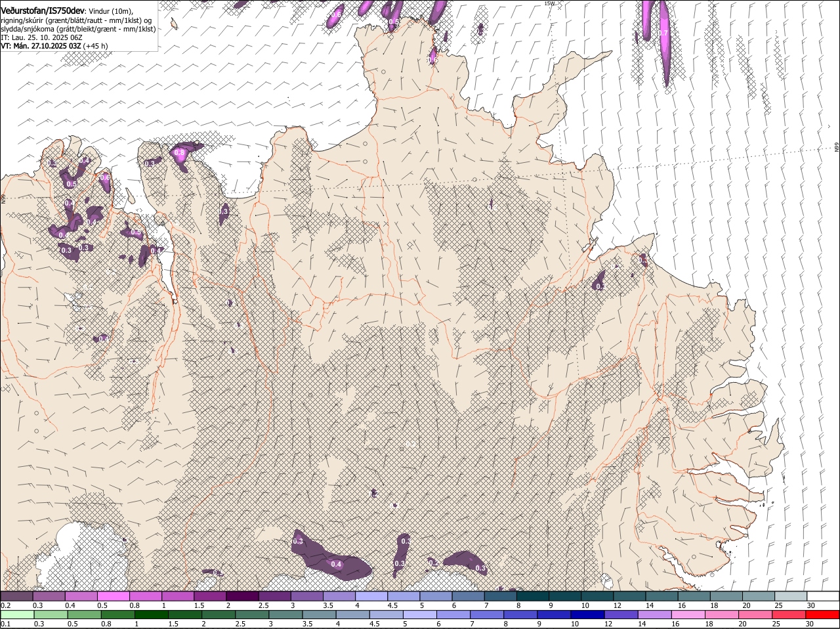
Task: Pick the 2.5 swatch in the purple legend
Action: click(274, 596)
